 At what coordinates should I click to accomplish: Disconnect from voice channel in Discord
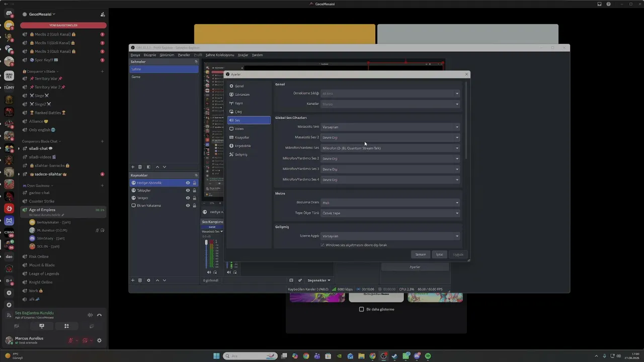point(99,315)
